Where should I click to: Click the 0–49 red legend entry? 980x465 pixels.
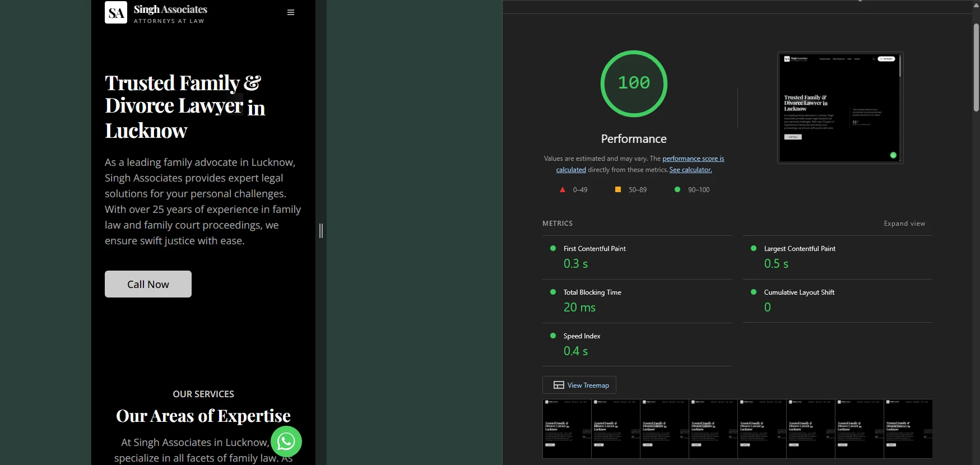(574, 190)
